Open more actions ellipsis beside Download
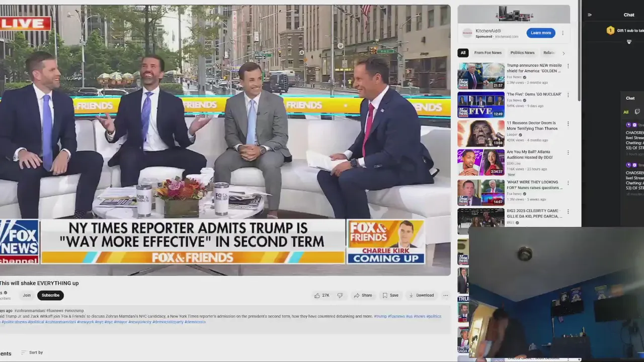The height and width of the screenshot is (362, 644). pos(445,295)
